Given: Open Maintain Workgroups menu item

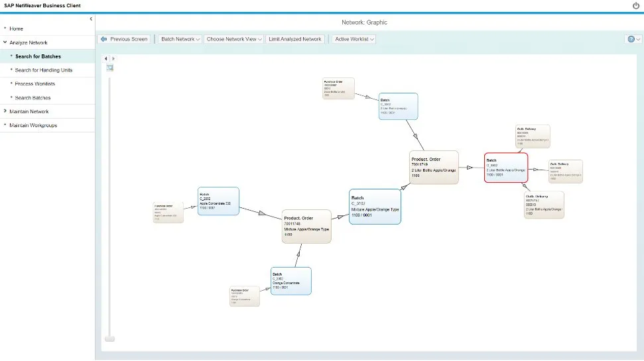Looking at the screenshot, I should click(33, 125).
